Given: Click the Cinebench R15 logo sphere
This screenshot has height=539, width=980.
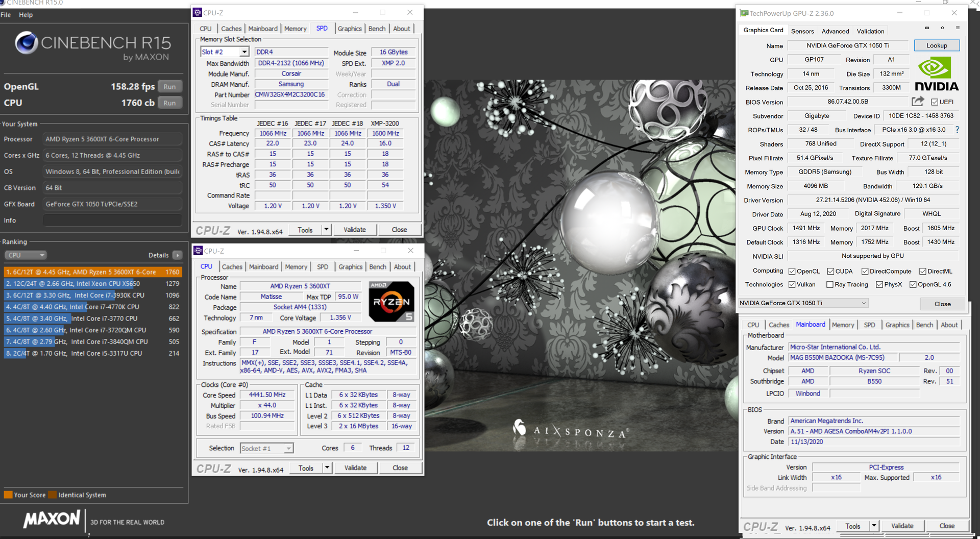Looking at the screenshot, I should (x=26, y=43).
